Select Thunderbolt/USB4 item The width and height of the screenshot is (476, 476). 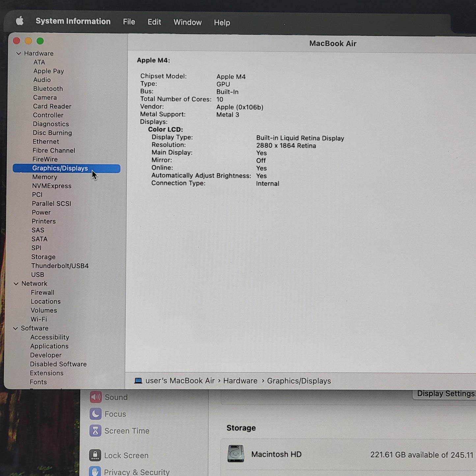pyautogui.click(x=60, y=266)
